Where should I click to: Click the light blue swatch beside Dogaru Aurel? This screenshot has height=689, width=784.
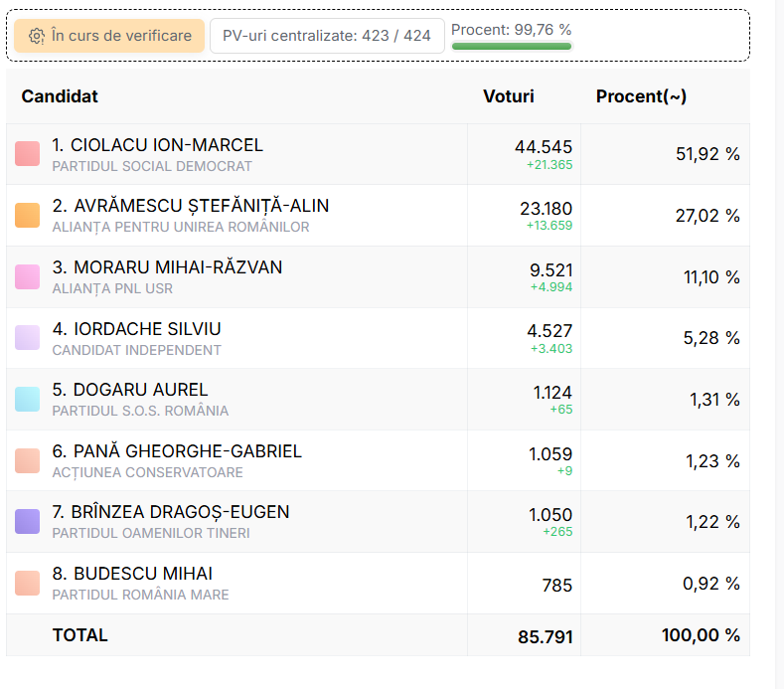28,400
